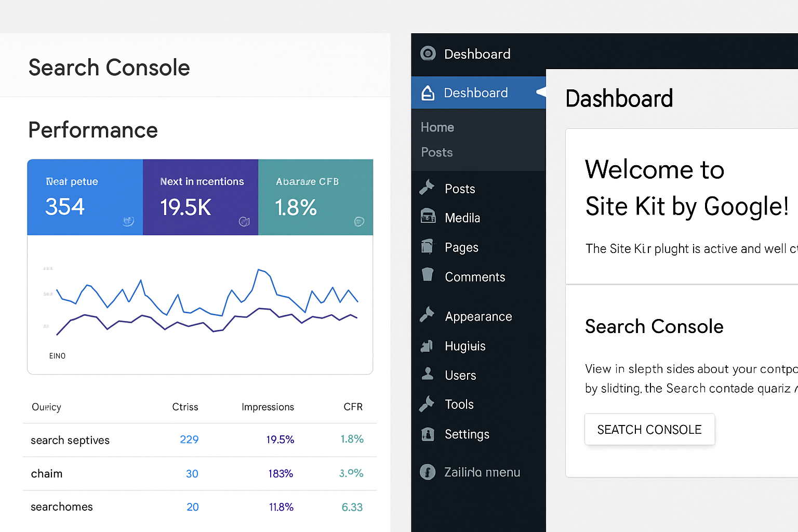Open the Plugins icon labeled Hugiuis
This screenshot has height=532, width=798.
tap(427, 345)
